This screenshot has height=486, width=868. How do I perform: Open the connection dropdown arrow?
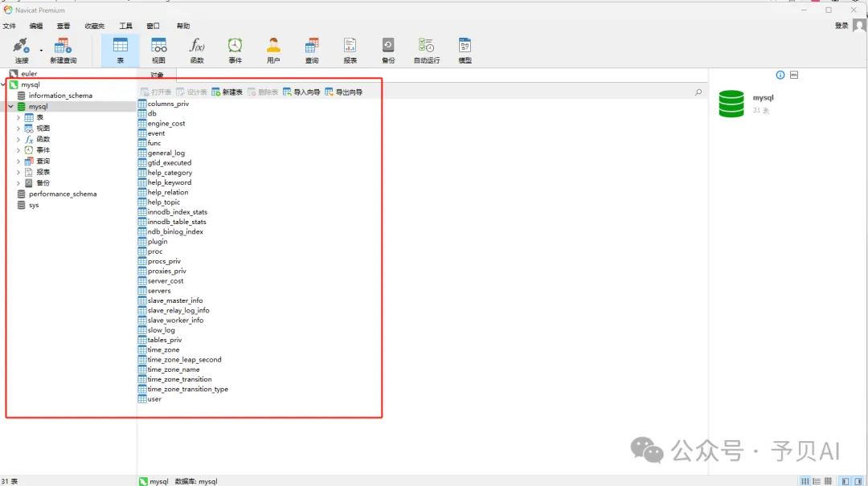[41, 51]
